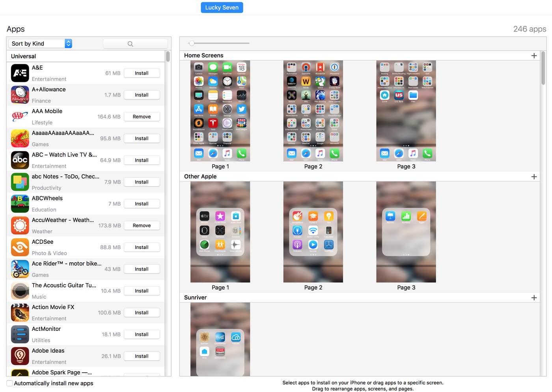This screenshot has width=552, height=392.
Task: Install the AaaaaAAaaaAAAaaAA game
Action: point(142,138)
